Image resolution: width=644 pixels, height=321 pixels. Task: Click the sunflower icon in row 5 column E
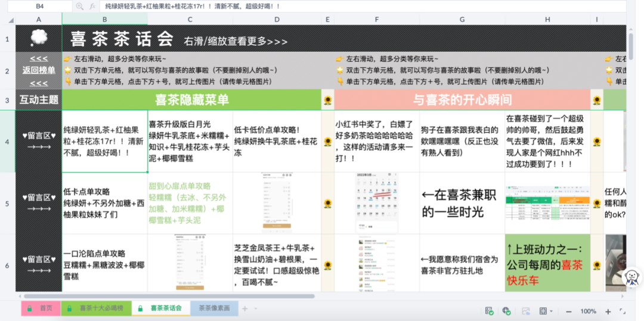tap(327, 203)
